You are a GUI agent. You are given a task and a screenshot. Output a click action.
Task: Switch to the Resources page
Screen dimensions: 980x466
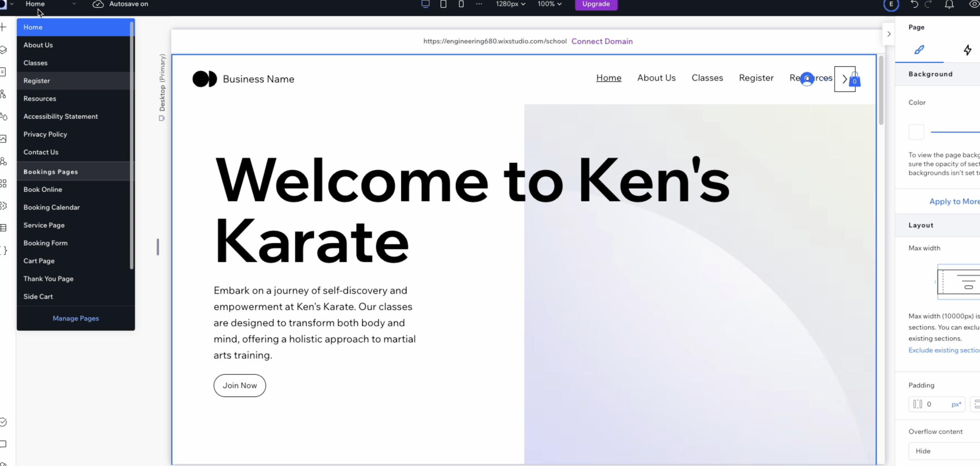click(73, 99)
